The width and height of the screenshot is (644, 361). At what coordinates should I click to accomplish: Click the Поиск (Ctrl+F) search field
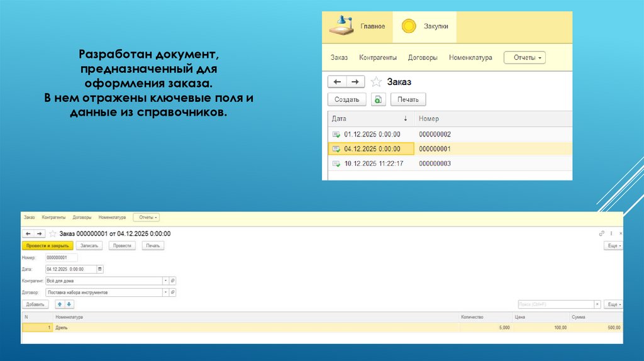point(556,304)
